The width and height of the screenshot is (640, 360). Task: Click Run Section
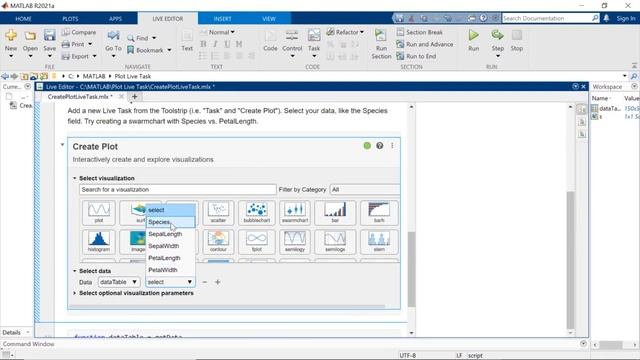tap(381, 44)
